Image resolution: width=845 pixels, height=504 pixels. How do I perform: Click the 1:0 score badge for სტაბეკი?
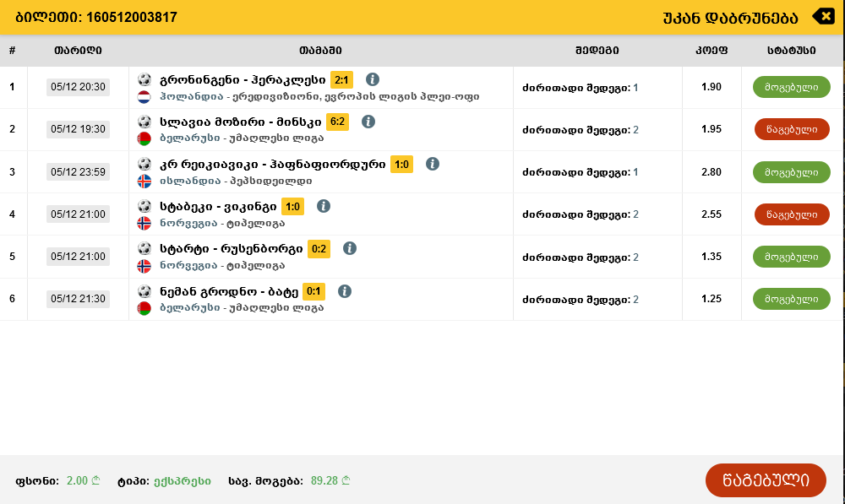pos(292,206)
